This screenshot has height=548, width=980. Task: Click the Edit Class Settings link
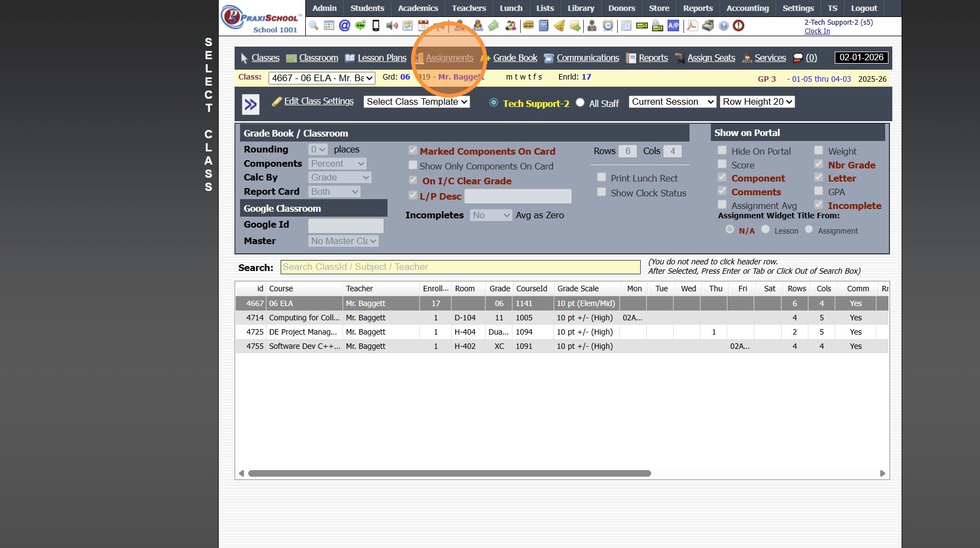point(319,101)
